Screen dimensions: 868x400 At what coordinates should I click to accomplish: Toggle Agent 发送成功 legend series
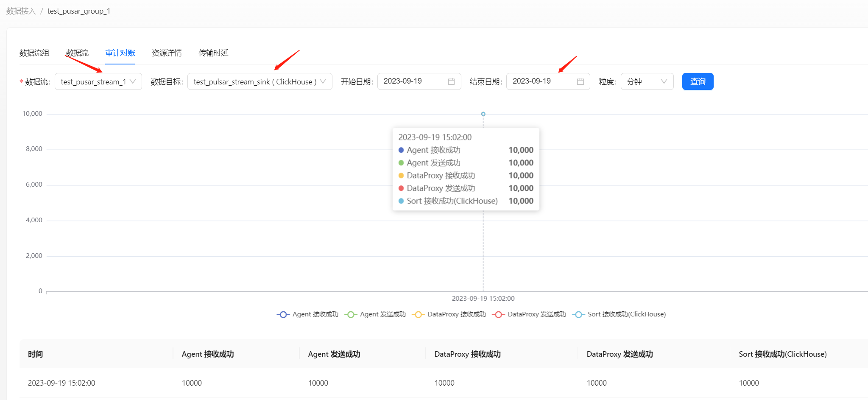pos(375,314)
